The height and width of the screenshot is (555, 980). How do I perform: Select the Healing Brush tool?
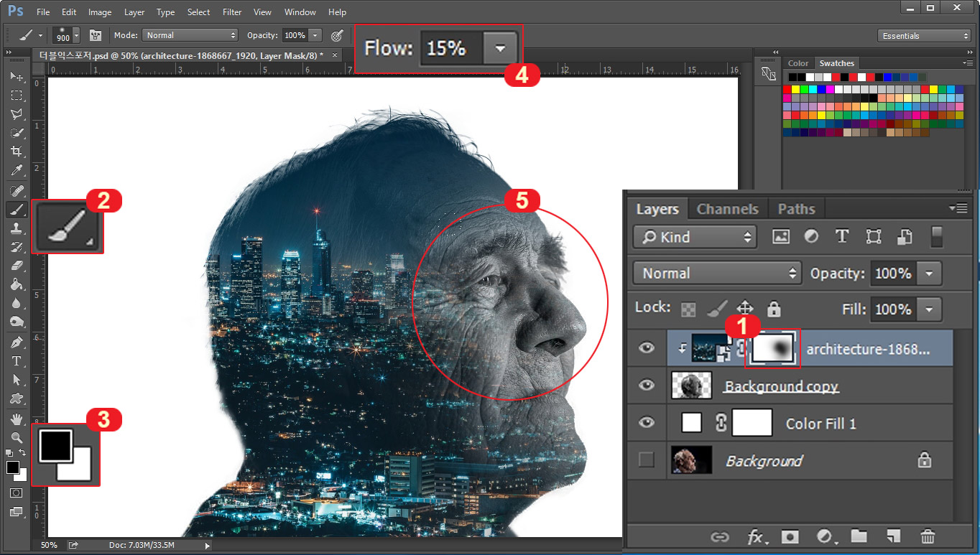[x=17, y=191]
